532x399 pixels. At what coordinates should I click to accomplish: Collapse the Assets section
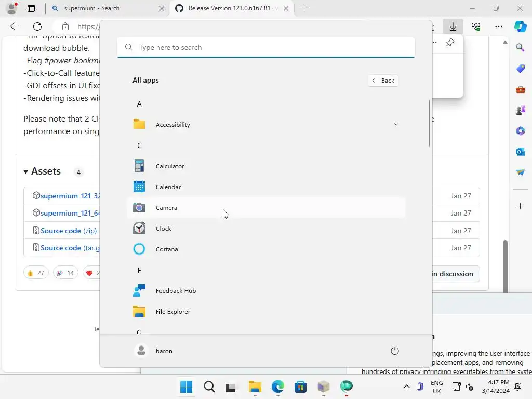[42, 171]
